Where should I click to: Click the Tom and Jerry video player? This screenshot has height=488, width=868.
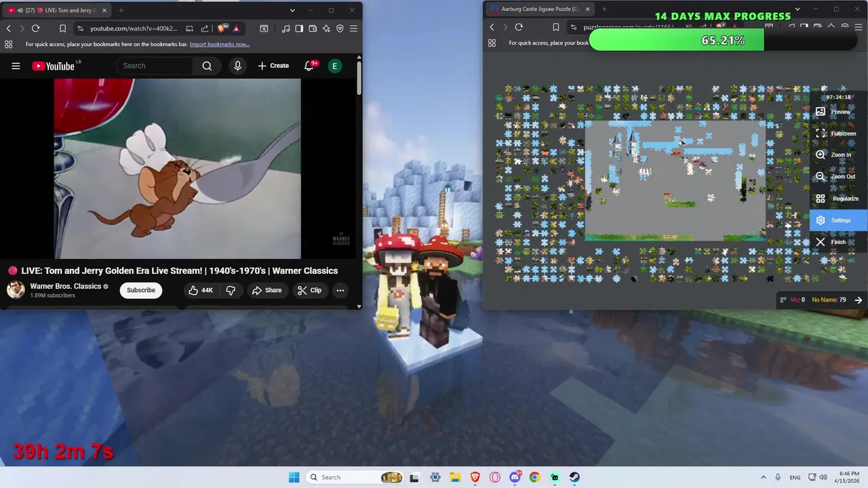pyautogui.click(x=177, y=169)
